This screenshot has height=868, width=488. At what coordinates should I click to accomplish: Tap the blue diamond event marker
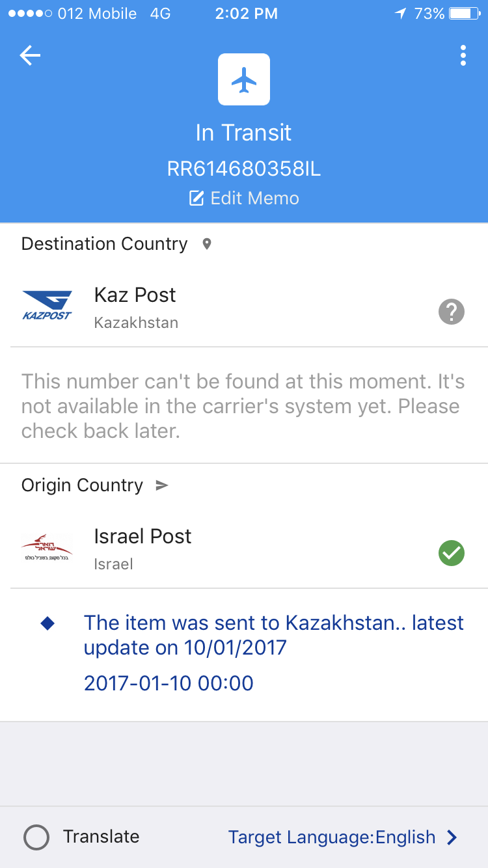point(47,623)
